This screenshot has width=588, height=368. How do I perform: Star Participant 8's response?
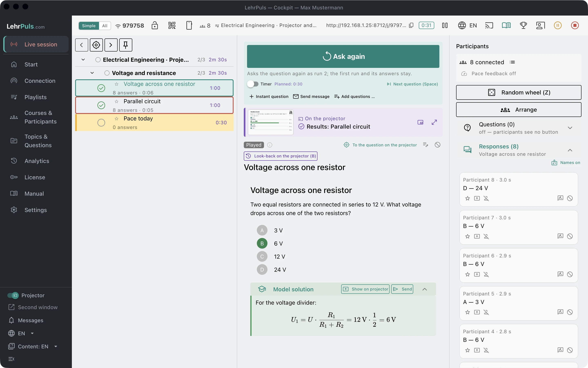[468, 198]
